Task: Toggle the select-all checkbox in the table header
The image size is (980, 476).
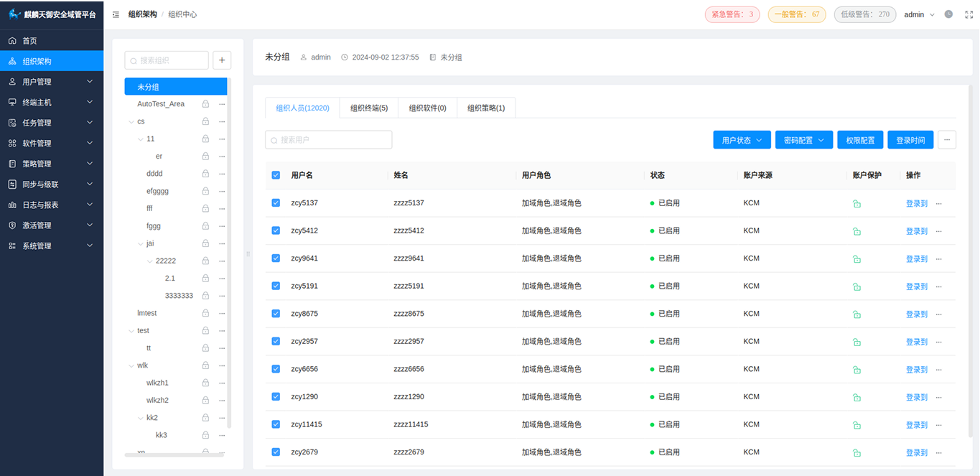Action: coord(276,174)
